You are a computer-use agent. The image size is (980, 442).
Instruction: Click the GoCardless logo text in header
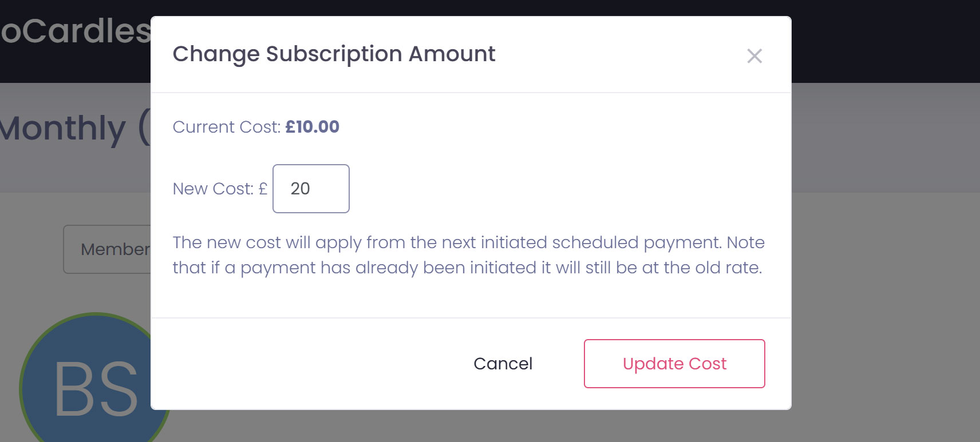(74, 31)
